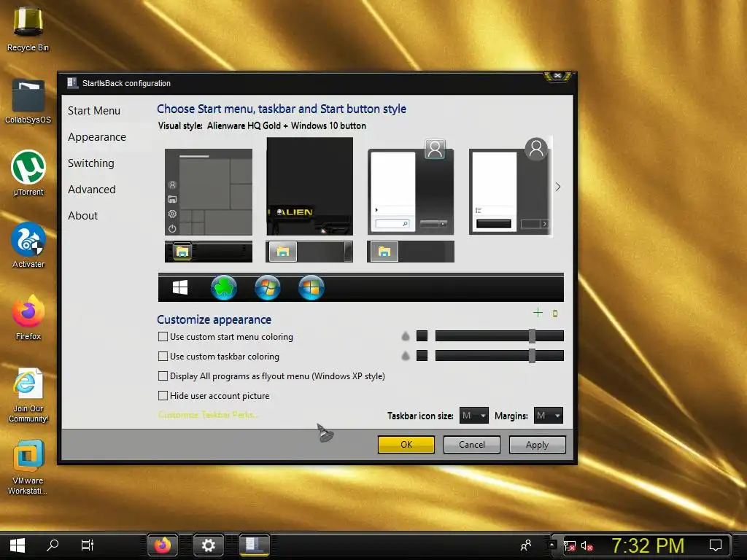Screen dimensions: 747x560
Task: Open the Margins dropdown
Action: pyautogui.click(x=549, y=416)
